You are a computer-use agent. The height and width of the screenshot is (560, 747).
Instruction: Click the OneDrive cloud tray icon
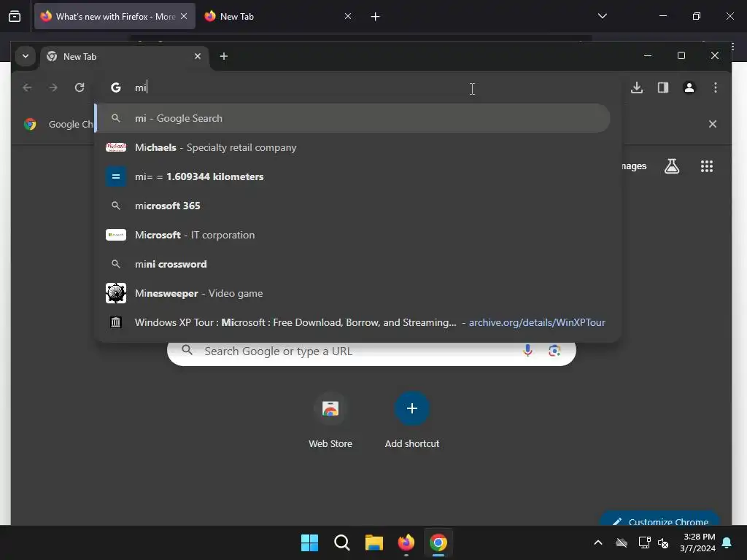tap(622, 542)
